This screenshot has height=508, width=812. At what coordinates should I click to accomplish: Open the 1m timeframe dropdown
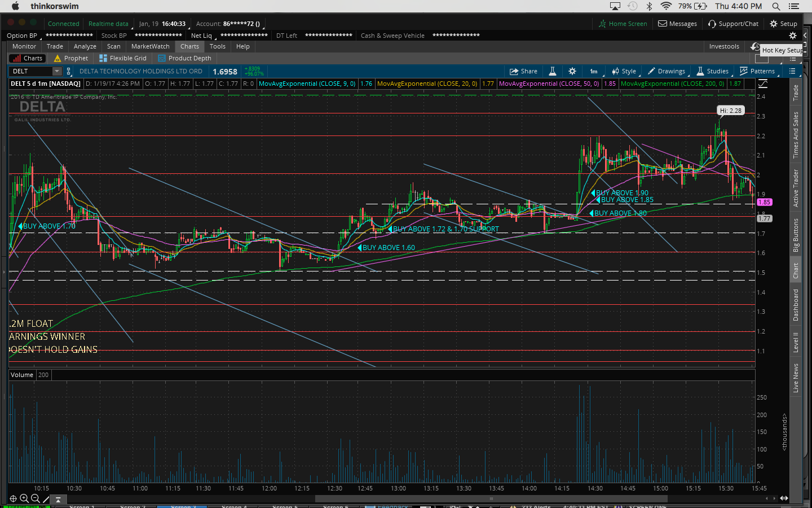594,71
